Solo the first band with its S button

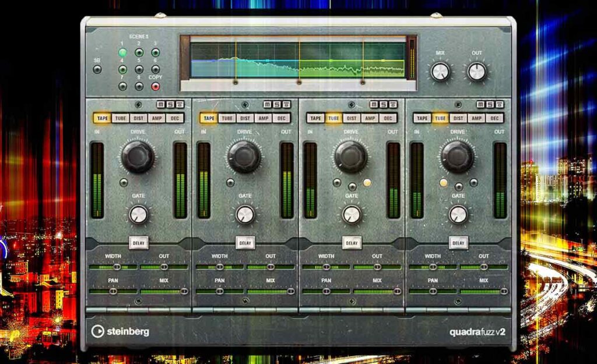click(170, 105)
